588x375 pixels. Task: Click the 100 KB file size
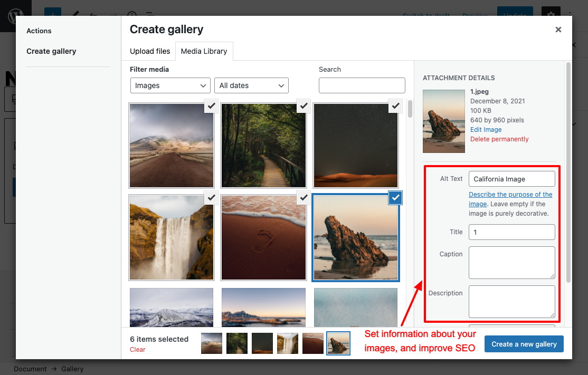point(481,111)
